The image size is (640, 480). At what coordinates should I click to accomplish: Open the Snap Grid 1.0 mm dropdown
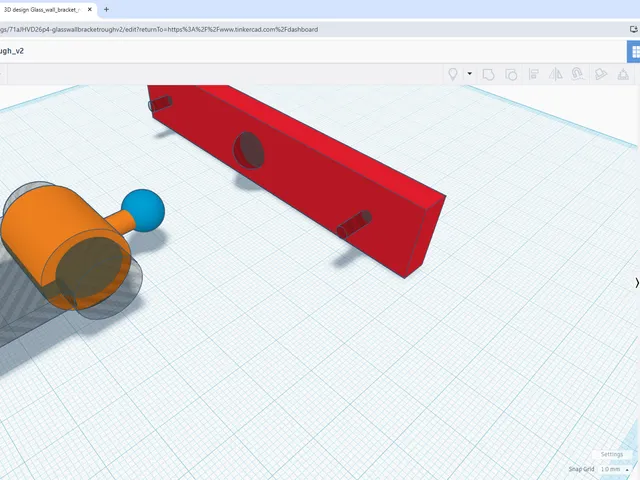614,469
